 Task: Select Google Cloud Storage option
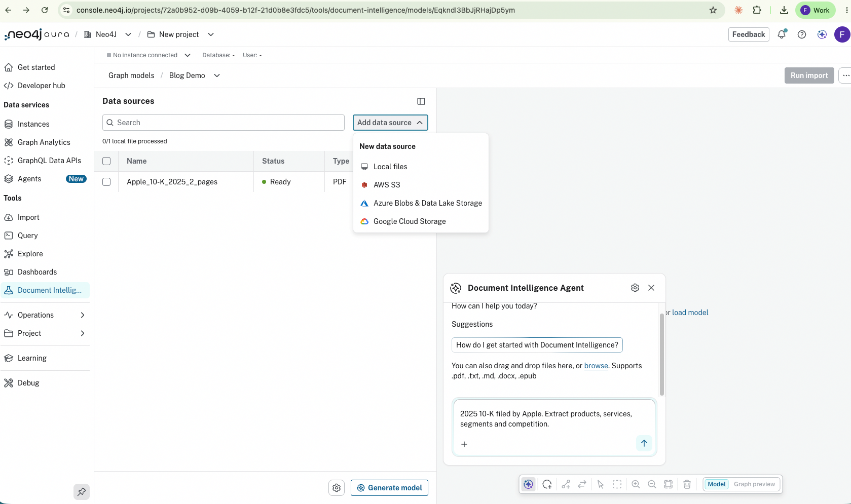point(421,221)
